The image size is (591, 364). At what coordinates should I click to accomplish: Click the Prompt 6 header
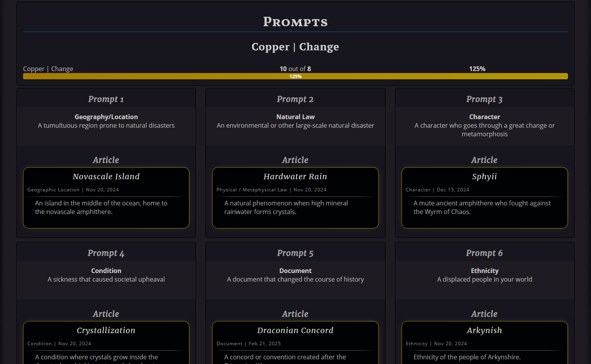[x=484, y=253]
